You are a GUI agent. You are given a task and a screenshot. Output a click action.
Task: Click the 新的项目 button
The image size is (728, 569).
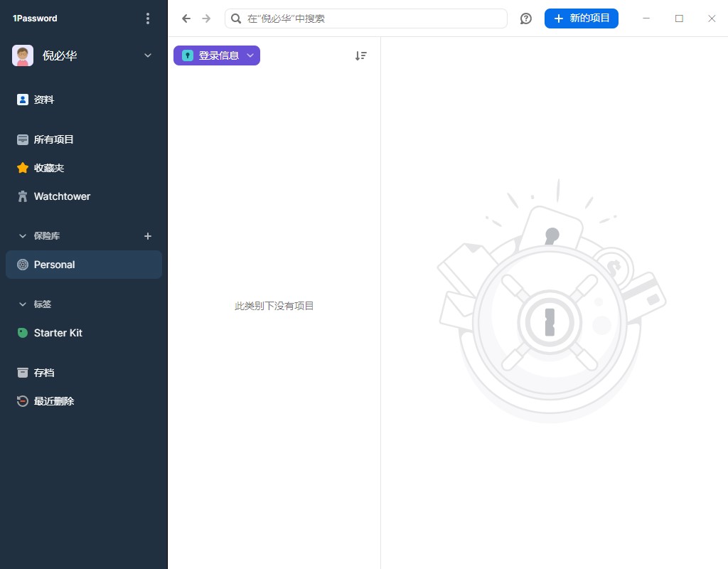tap(582, 18)
